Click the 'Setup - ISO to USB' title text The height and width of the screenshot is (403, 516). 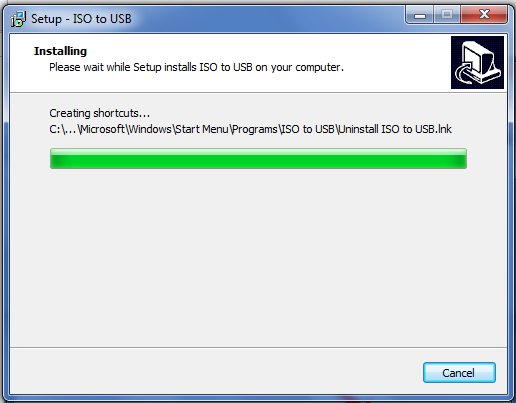(81, 19)
